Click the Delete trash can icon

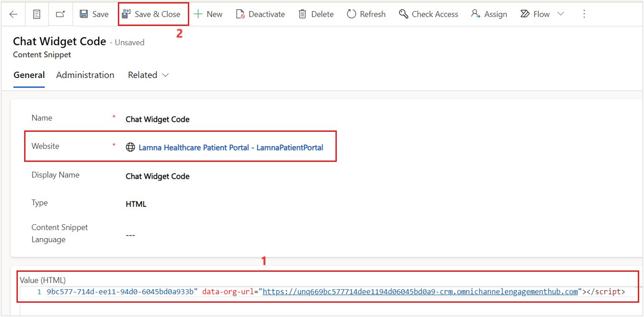pyautogui.click(x=302, y=14)
